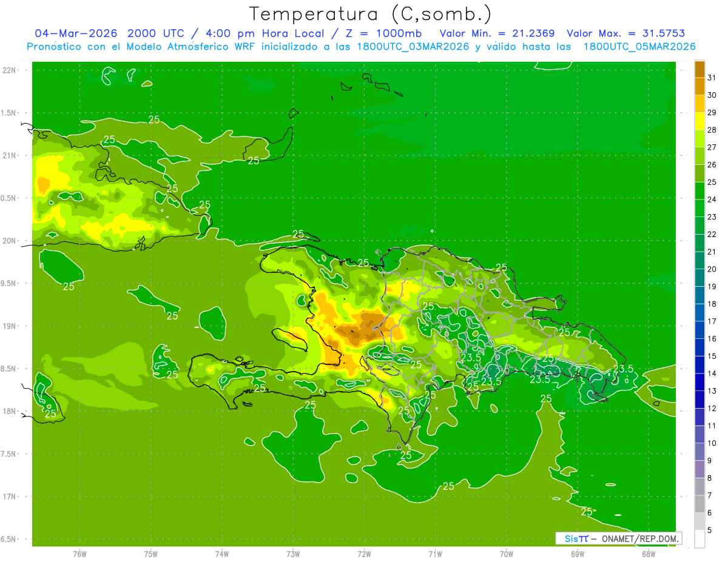Click the '5' colorbar label
Viewport: 728px width, 562px height.
(x=709, y=530)
